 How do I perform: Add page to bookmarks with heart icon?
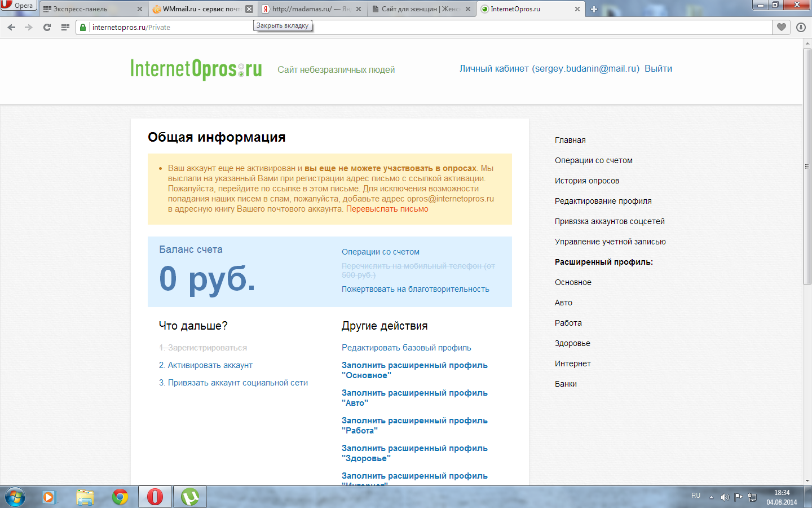pyautogui.click(x=782, y=27)
